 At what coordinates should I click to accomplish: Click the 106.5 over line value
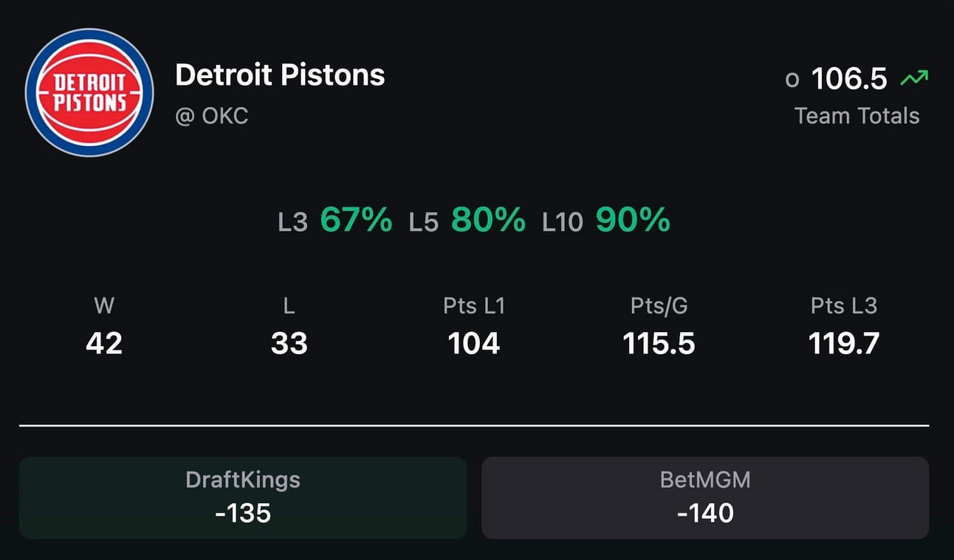point(848,78)
